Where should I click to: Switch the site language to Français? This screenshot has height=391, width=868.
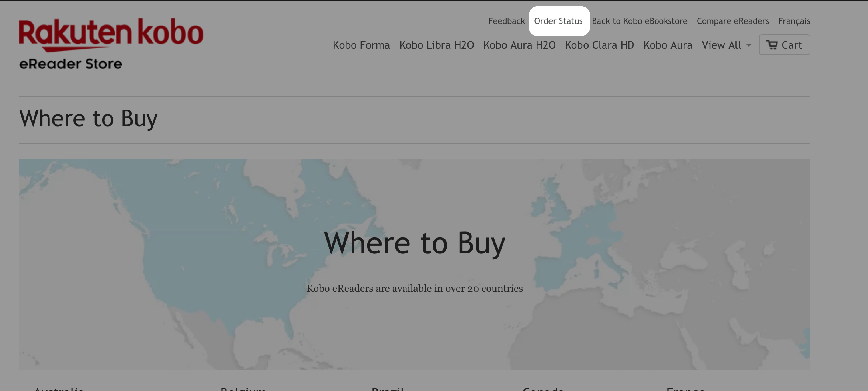click(x=794, y=21)
